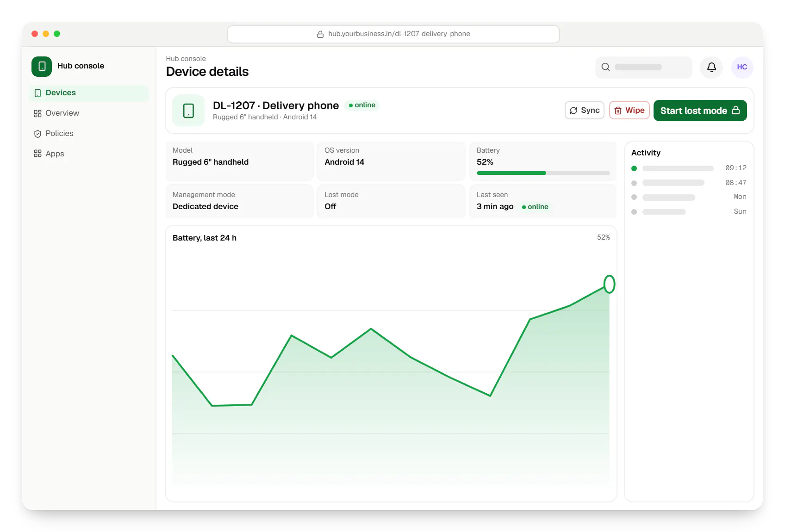Click the lock icon in address bar

click(x=320, y=34)
